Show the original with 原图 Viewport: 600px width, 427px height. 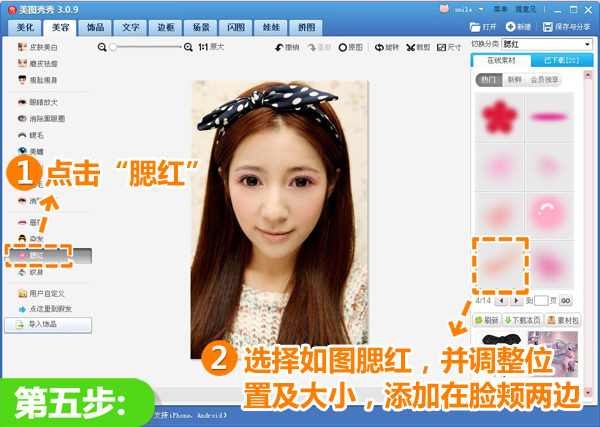pyautogui.click(x=351, y=47)
